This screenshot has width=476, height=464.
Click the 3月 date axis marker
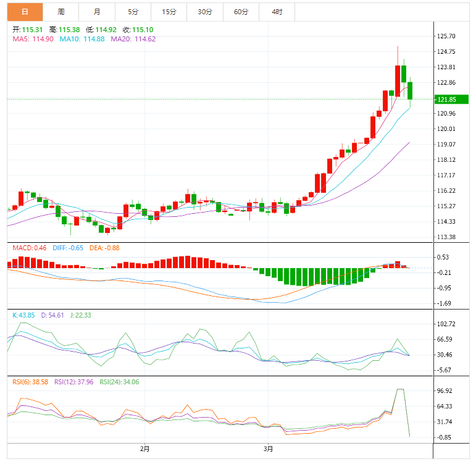click(268, 449)
